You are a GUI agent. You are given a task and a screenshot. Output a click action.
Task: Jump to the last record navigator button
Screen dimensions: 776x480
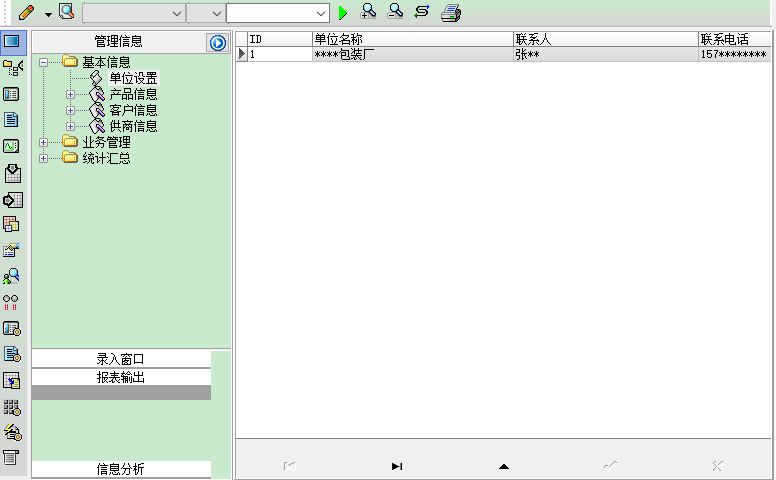397,466
